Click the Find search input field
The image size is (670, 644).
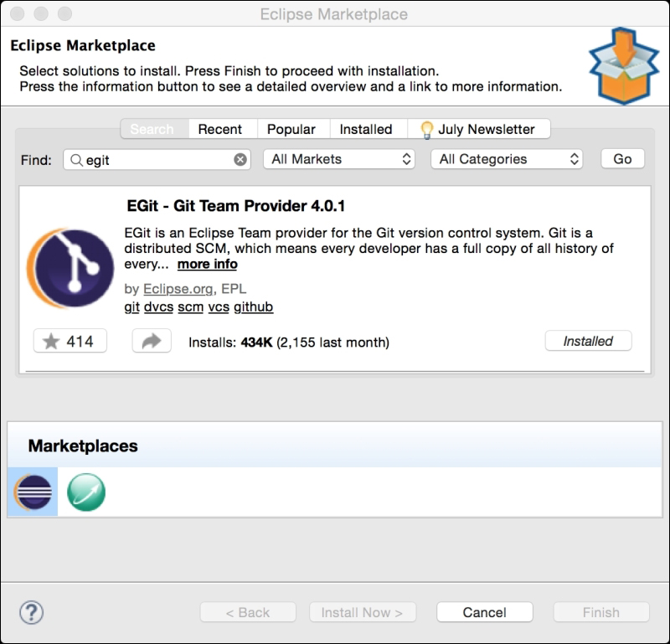coord(157,159)
